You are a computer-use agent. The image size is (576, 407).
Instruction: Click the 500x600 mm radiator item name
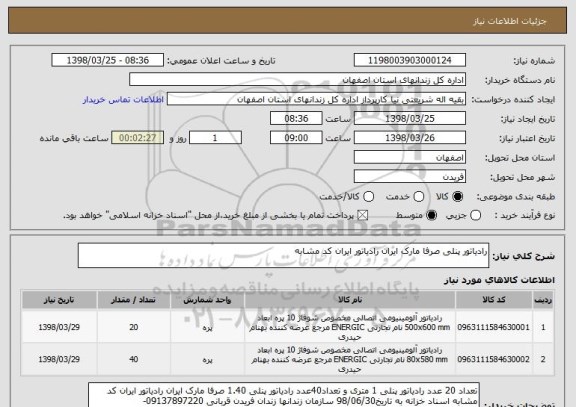tap(350, 327)
